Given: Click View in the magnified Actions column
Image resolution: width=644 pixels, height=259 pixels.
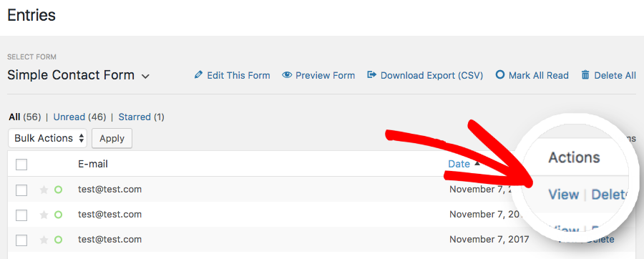Looking at the screenshot, I should click(564, 195).
